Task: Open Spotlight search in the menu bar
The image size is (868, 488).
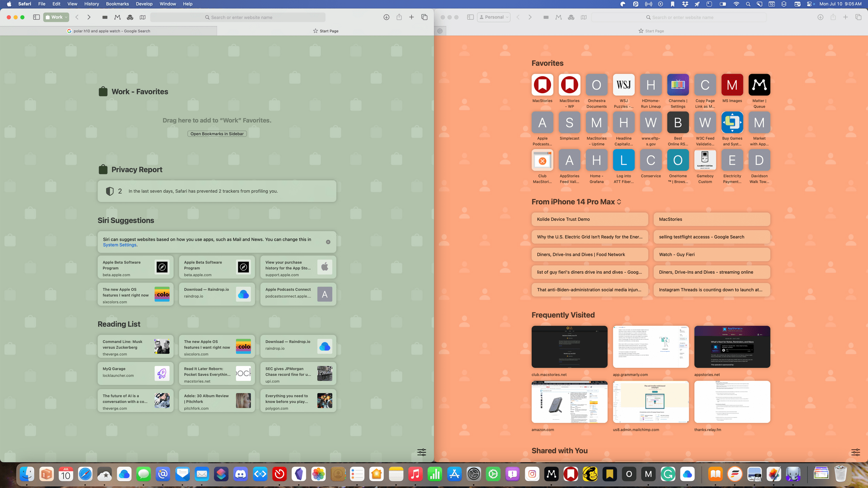Action: 748,4
